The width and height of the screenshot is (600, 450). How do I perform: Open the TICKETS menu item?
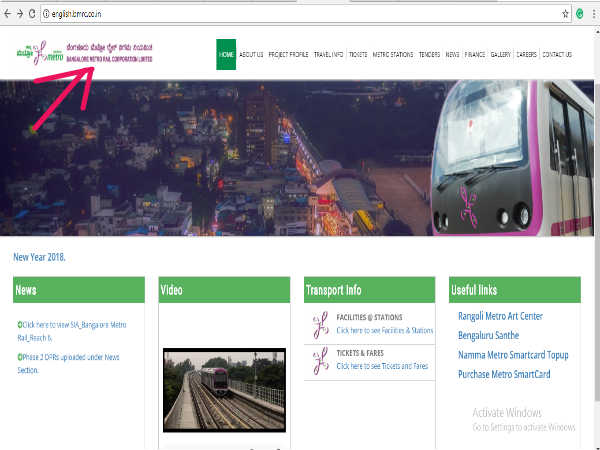tap(358, 54)
